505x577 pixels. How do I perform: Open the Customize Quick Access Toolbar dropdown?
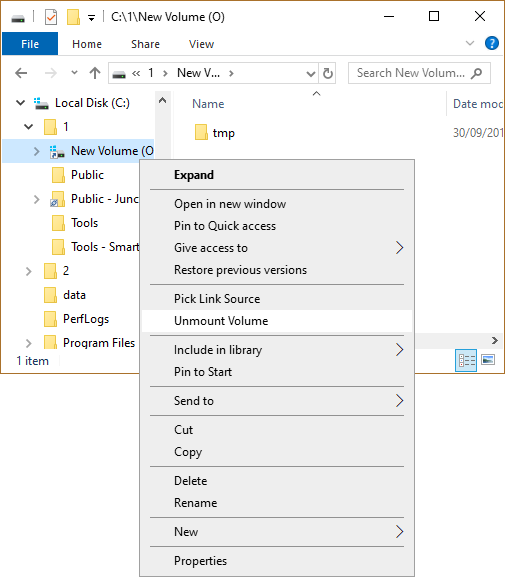click(91, 18)
